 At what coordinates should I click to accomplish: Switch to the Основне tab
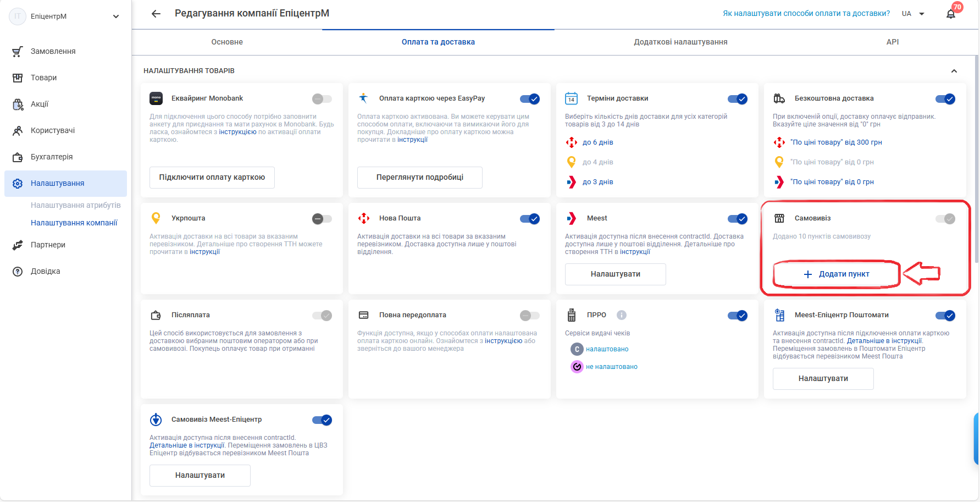[x=227, y=42]
